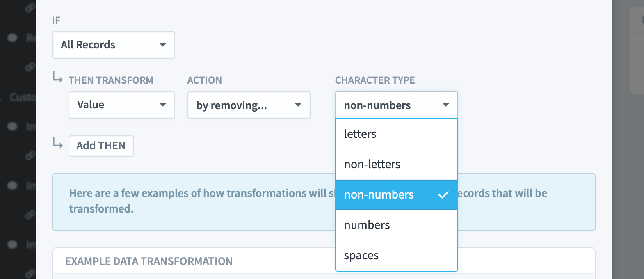Select the highlighted "non-numbers" option

396,194
